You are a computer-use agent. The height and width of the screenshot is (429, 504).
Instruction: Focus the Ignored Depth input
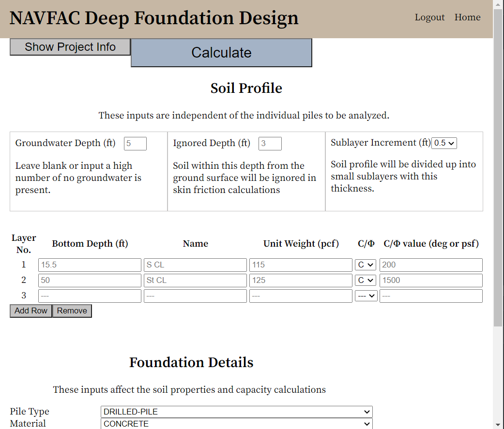(x=270, y=143)
